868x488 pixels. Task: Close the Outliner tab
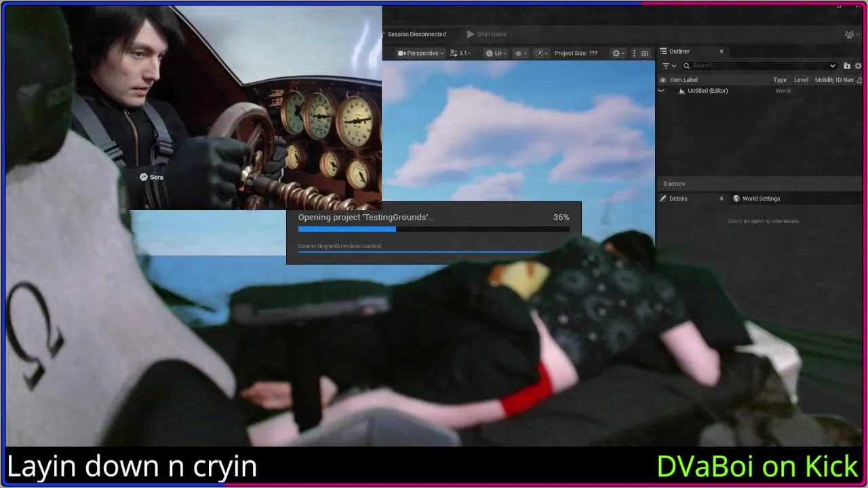click(x=722, y=52)
